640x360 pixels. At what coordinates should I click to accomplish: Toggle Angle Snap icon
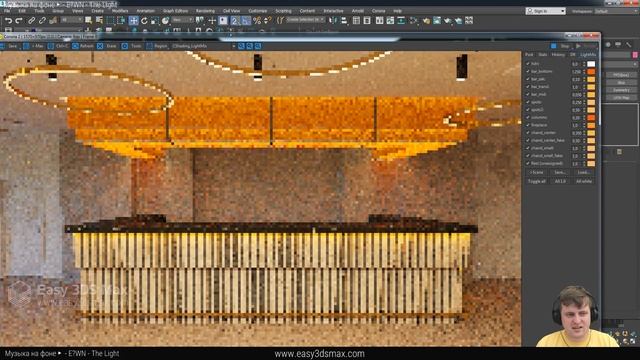(x=246, y=20)
